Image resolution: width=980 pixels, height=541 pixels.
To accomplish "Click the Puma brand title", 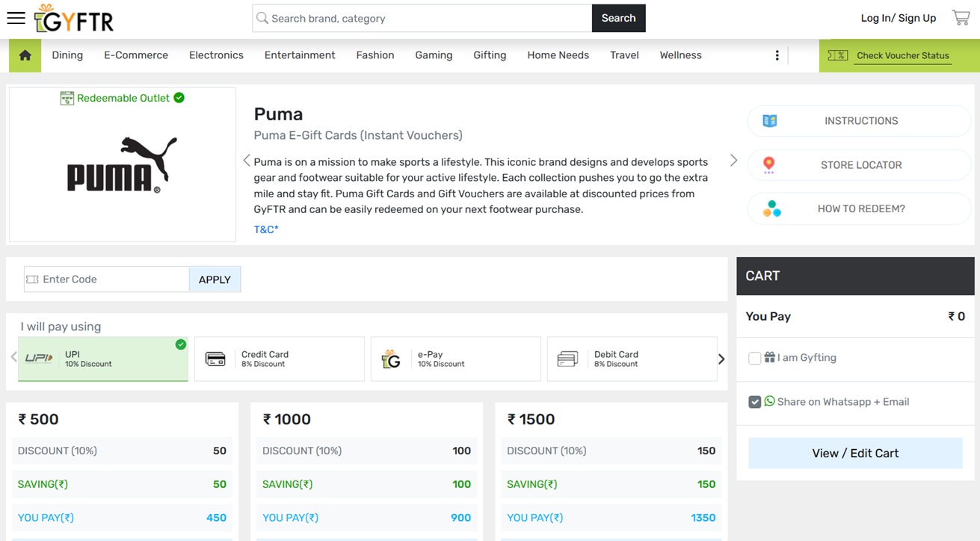I will point(278,114).
